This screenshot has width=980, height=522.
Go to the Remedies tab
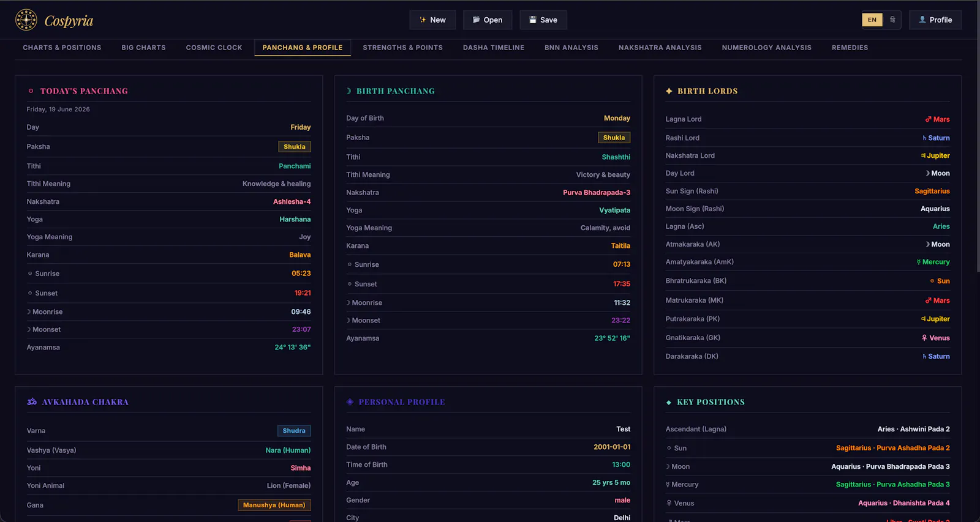pos(850,48)
